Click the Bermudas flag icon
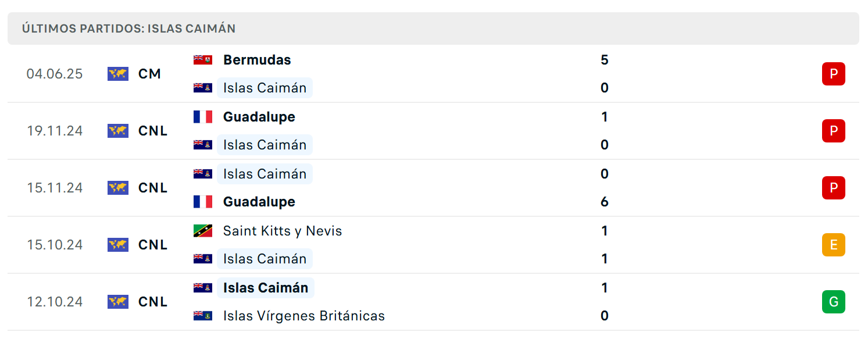The height and width of the screenshot is (339, 868). coord(203,60)
